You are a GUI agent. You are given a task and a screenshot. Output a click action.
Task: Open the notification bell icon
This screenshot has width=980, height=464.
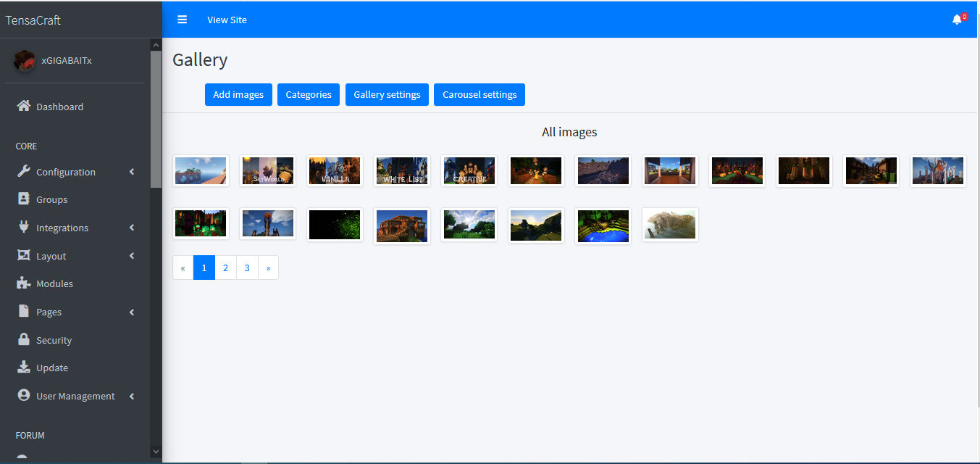pyautogui.click(x=956, y=19)
